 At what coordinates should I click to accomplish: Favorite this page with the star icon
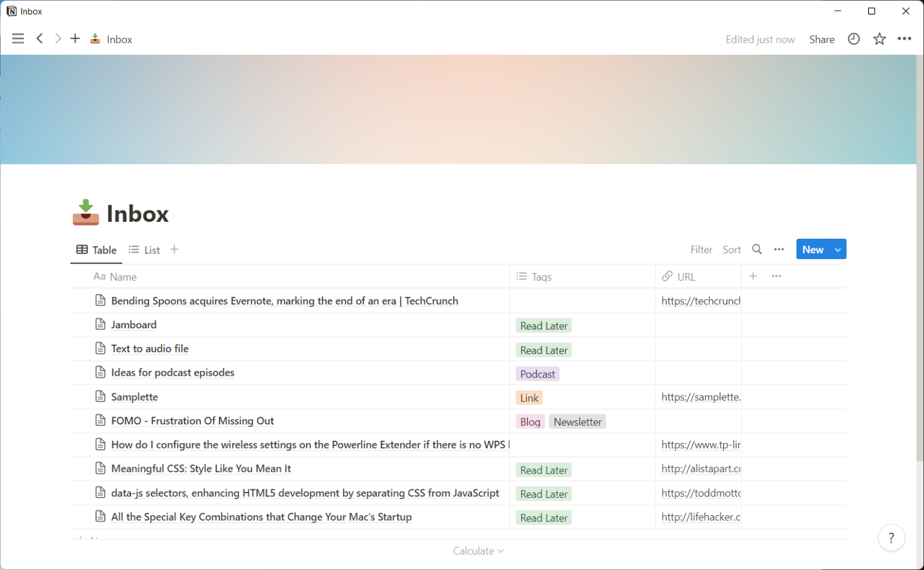coord(879,39)
